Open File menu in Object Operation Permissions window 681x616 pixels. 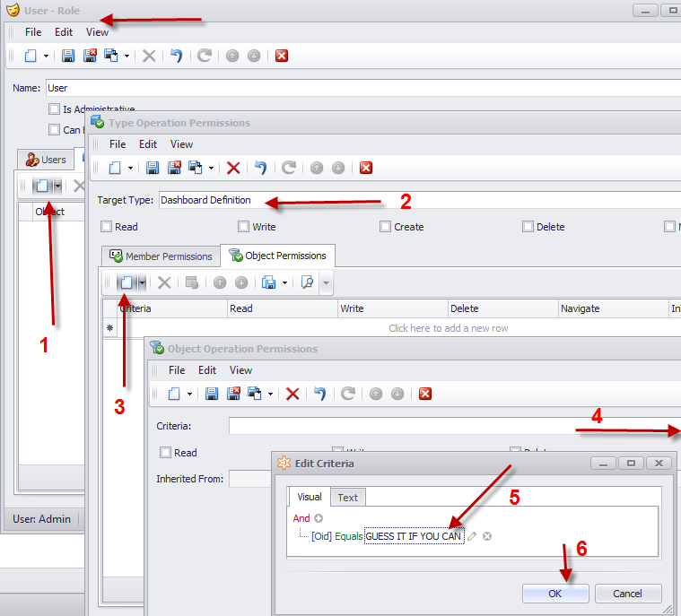coord(177,370)
